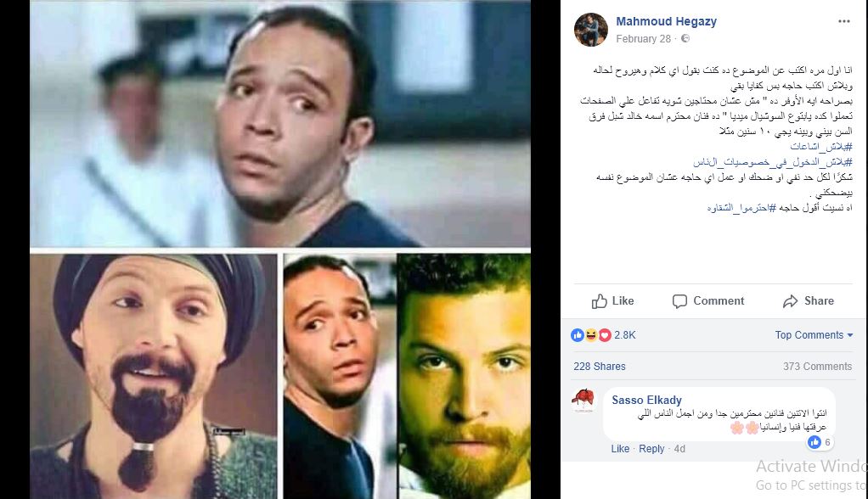View the 228 Shares list
The image size is (868, 499).
[x=600, y=367]
